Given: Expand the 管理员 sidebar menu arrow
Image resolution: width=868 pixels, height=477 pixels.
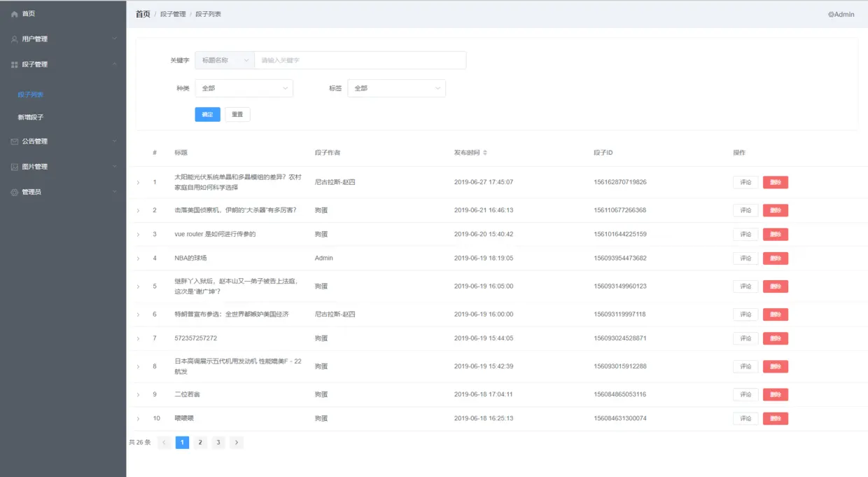Looking at the screenshot, I should [x=115, y=192].
